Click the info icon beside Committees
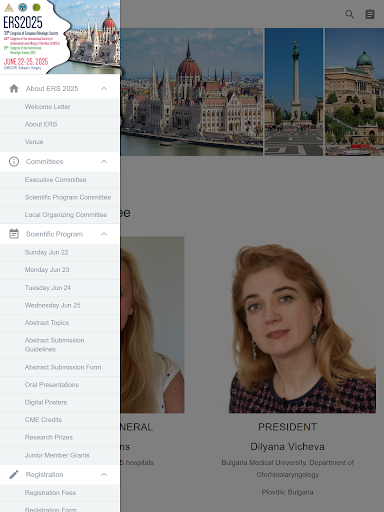The image size is (384, 512). (x=14, y=162)
